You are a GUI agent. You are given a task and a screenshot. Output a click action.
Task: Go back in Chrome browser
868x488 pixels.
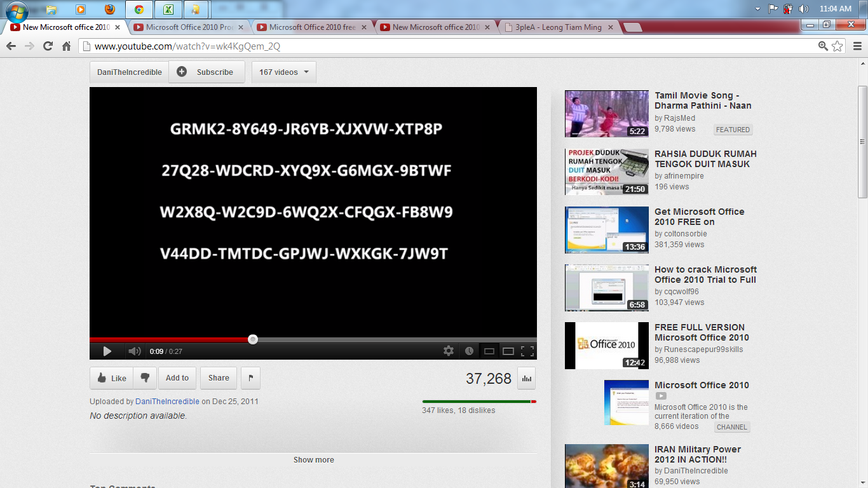[x=11, y=46]
